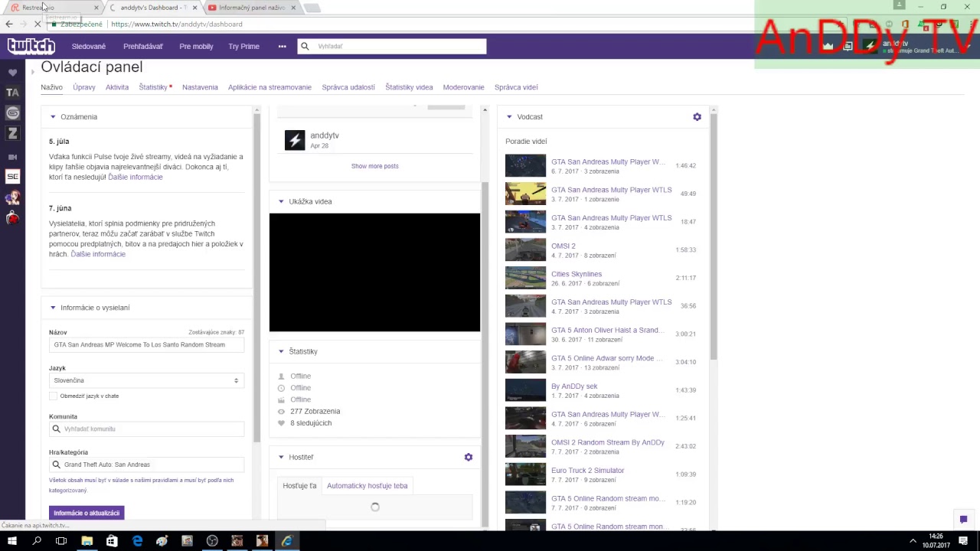Open the Windows Start menu
This screenshot has width=980, height=551.
point(12,541)
